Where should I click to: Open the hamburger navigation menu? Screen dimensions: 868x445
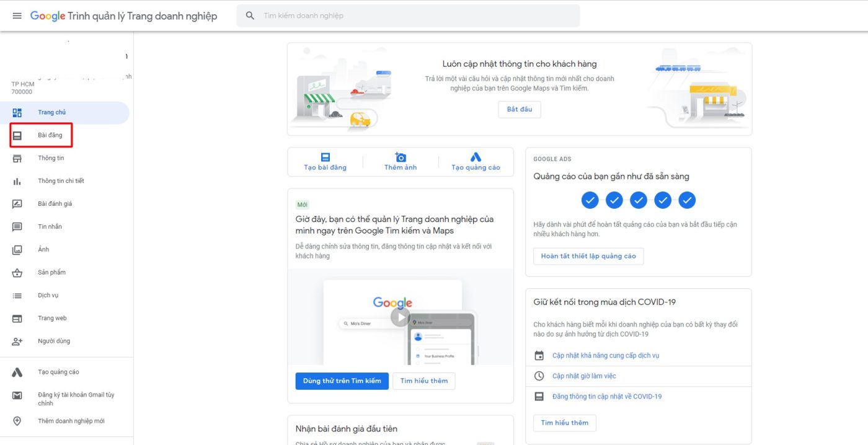point(17,15)
